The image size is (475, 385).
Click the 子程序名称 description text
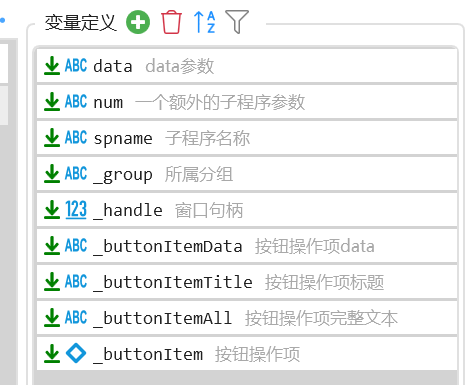coord(207,138)
